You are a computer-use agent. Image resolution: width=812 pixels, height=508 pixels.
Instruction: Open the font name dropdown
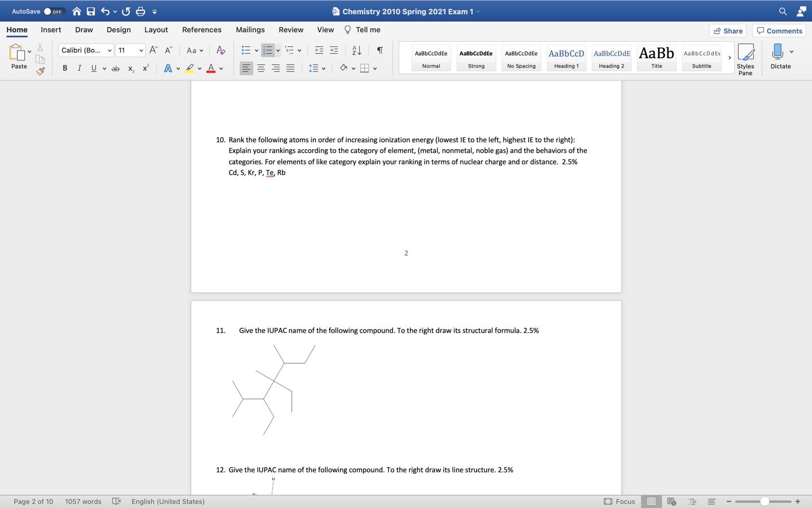click(85, 50)
